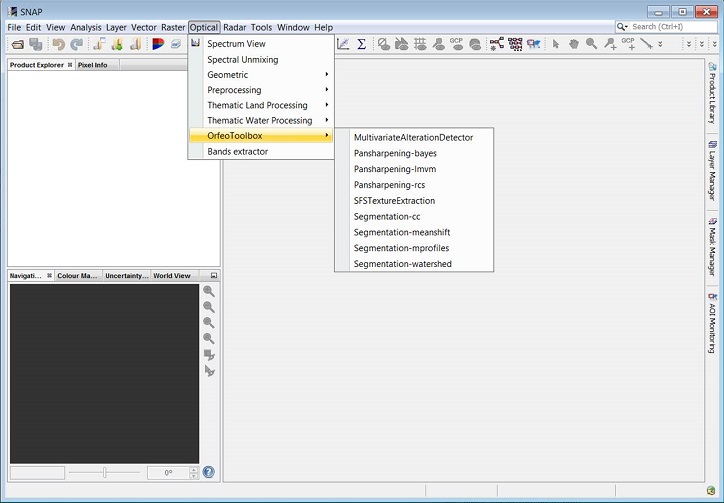
Task: Open the AOI Monitoring side panel
Action: pyautogui.click(x=712, y=323)
